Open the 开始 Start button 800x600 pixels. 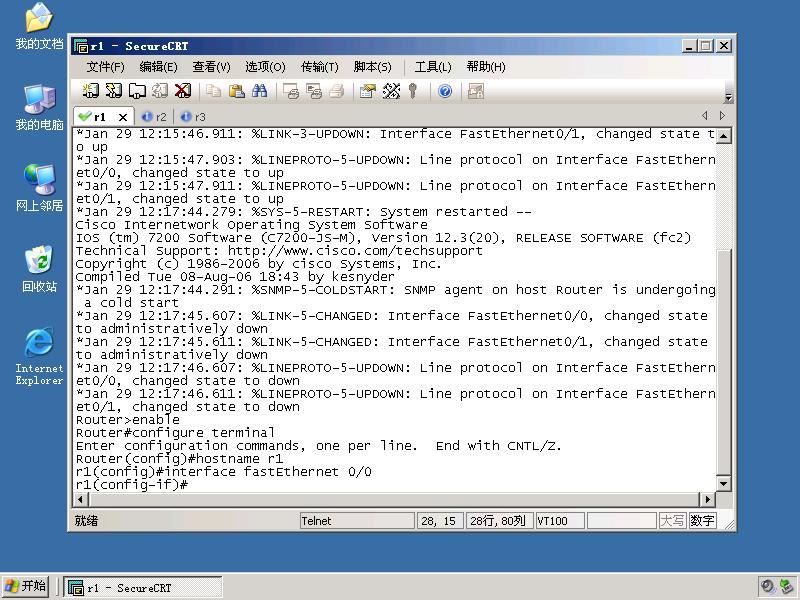point(26,586)
